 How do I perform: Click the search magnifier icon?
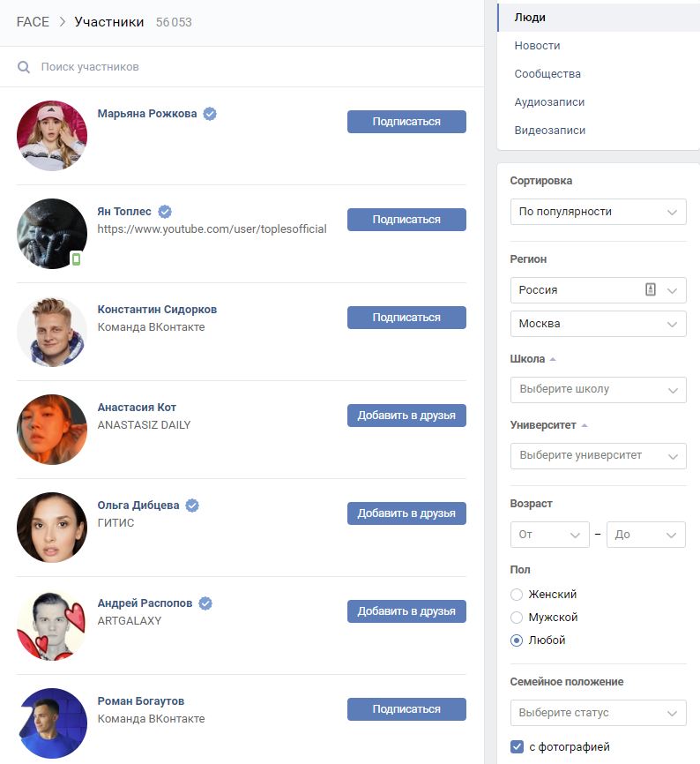coord(24,67)
